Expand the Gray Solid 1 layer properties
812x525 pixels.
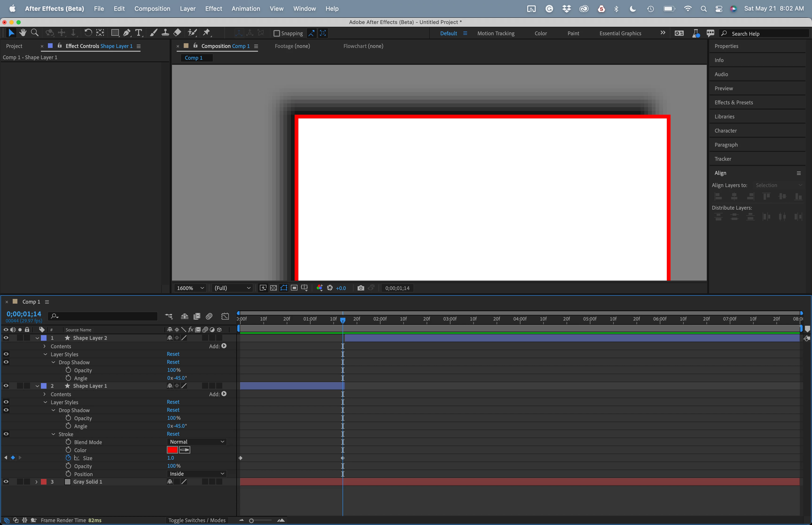(x=36, y=482)
